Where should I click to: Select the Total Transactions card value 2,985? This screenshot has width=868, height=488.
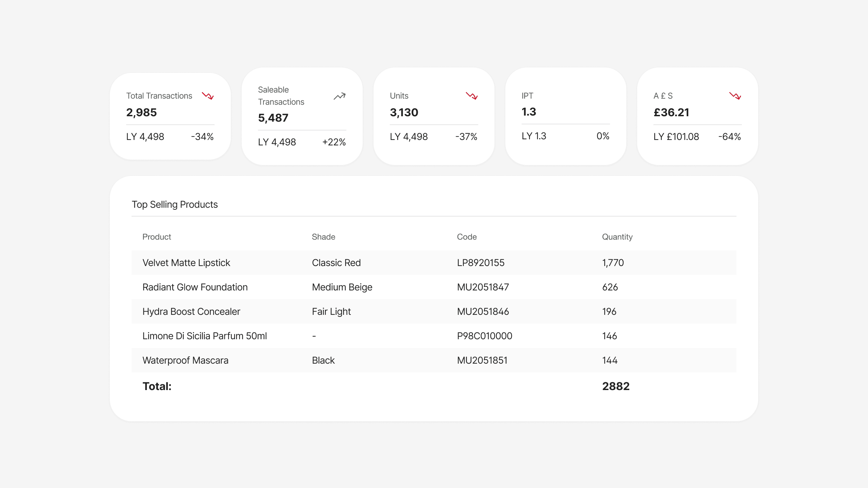coord(141,113)
